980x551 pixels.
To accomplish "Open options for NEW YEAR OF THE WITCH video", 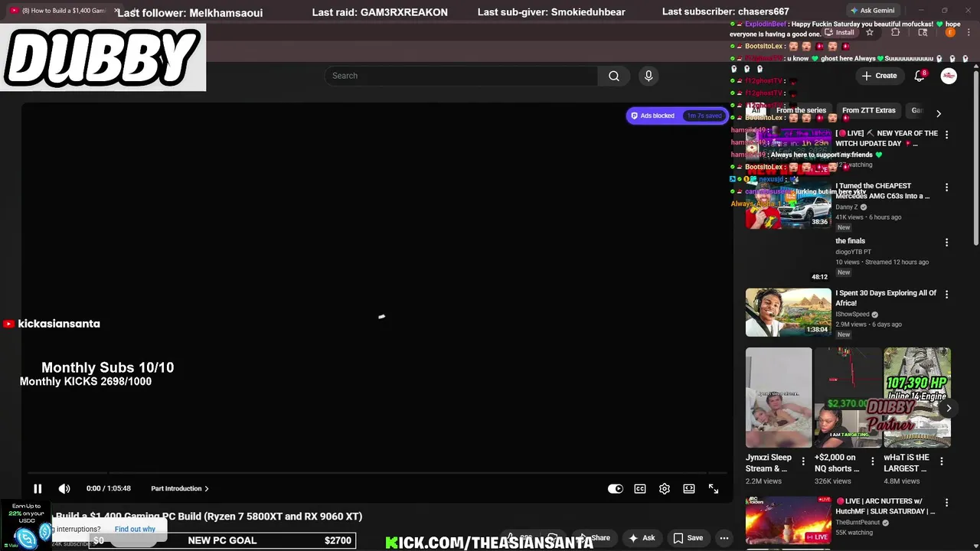I will (946, 135).
